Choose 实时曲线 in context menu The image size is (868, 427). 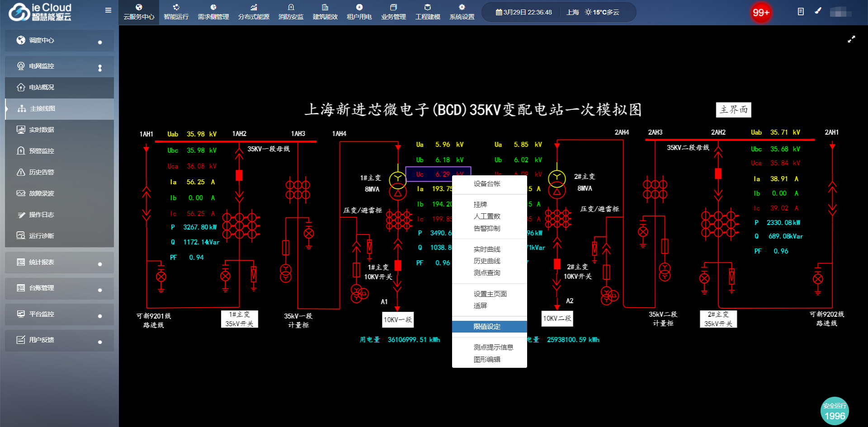[x=489, y=249]
